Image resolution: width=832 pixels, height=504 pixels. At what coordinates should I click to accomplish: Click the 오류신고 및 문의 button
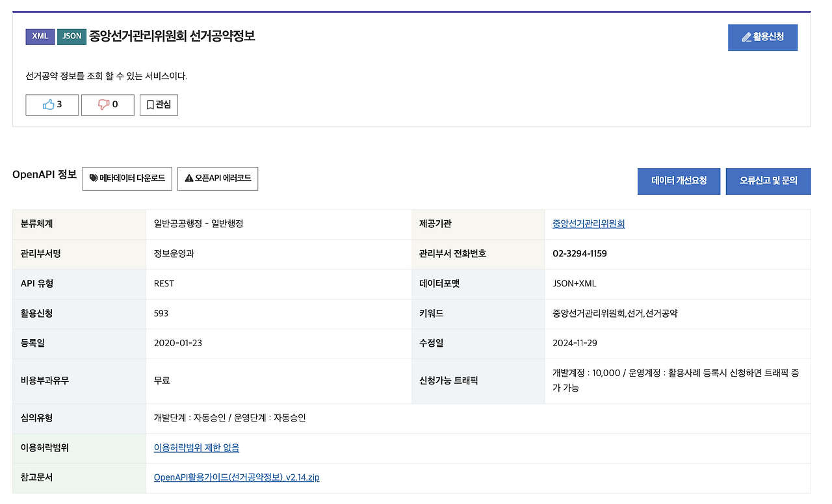[768, 181]
